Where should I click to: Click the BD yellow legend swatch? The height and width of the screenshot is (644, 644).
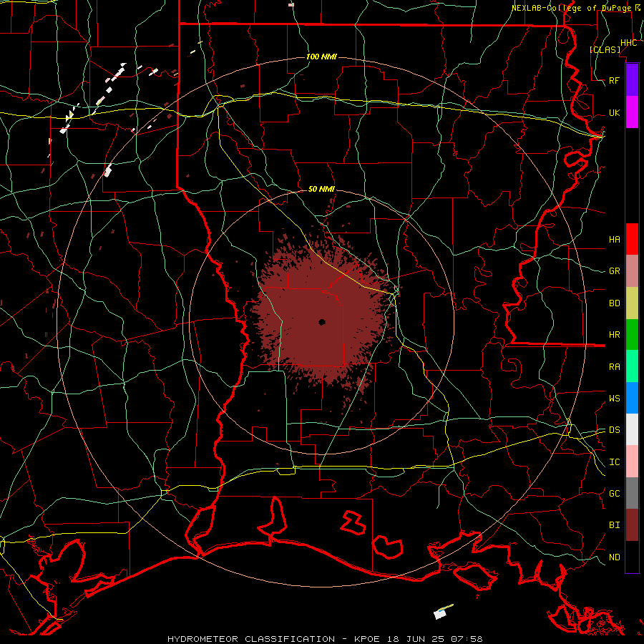pyautogui.click(x=632, y=303)
